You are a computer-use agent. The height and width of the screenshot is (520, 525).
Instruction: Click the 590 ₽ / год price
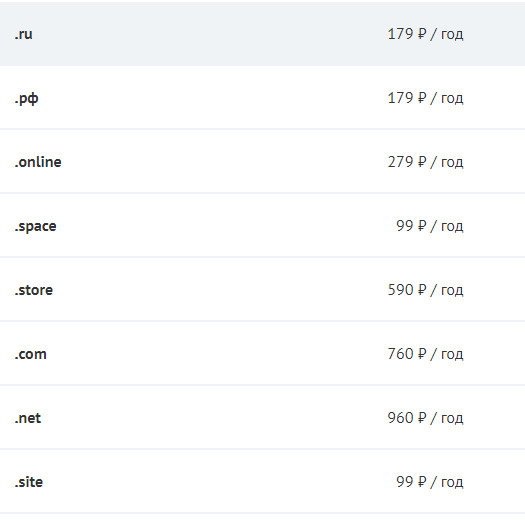click(x=425, y=290)
